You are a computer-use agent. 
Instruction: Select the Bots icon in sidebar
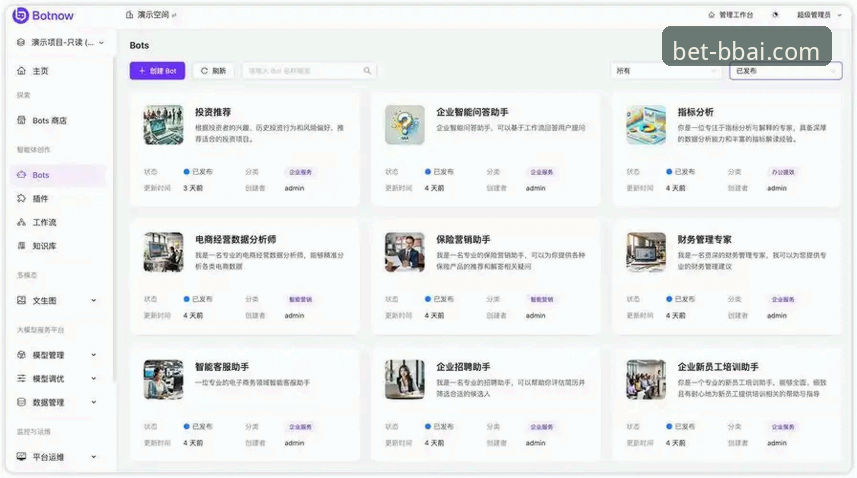(x=21, y=175)
